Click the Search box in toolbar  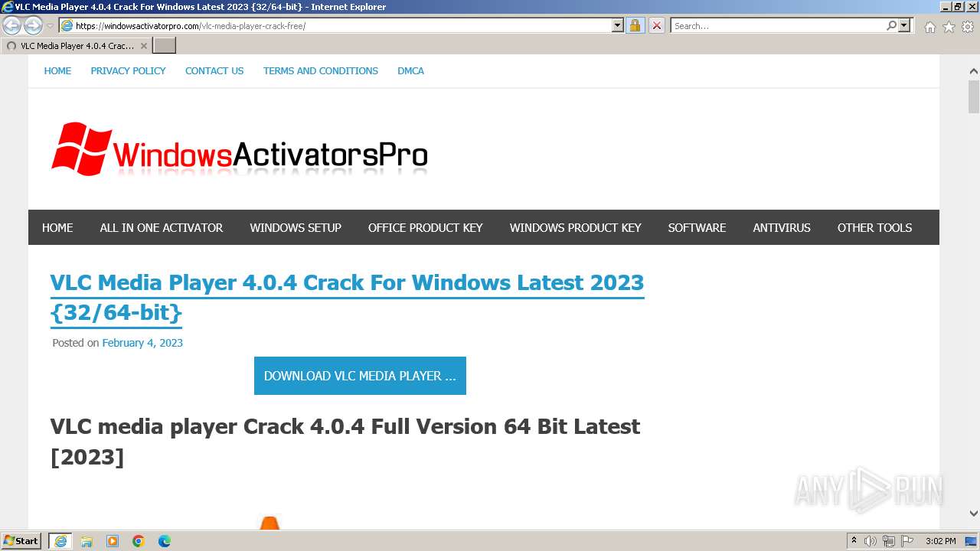click(x=778, y=25)
